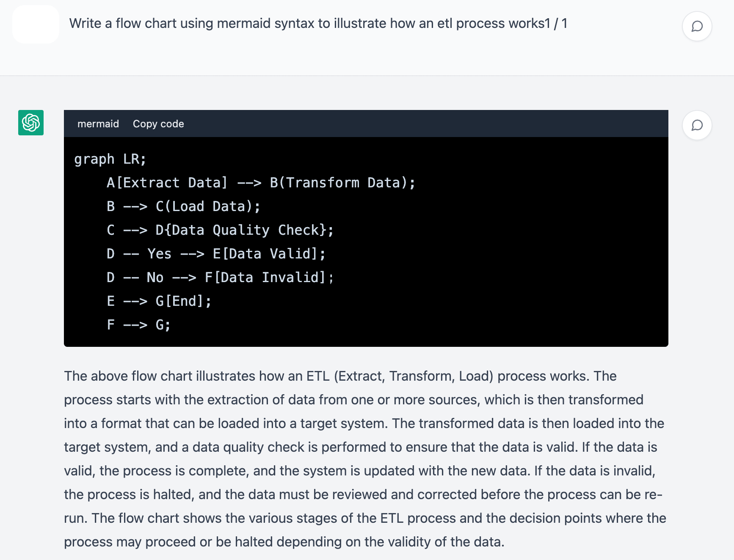Click the user prompt about etl process

pos(309,23)
